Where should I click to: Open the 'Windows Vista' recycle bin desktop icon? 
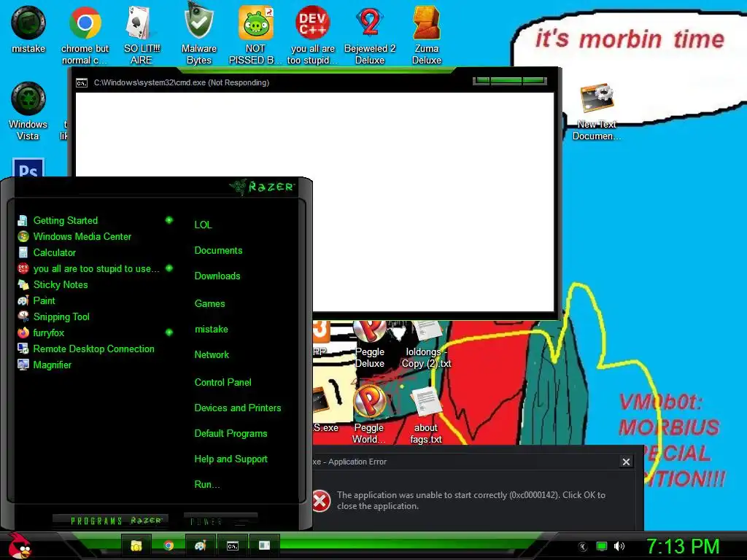pos(28,112)
